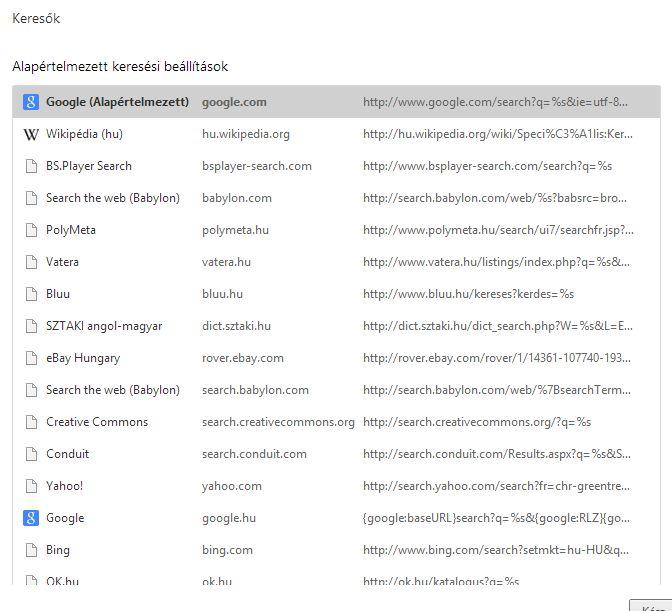Click the bsplayer-search.com/search URL

pos(487,166)
